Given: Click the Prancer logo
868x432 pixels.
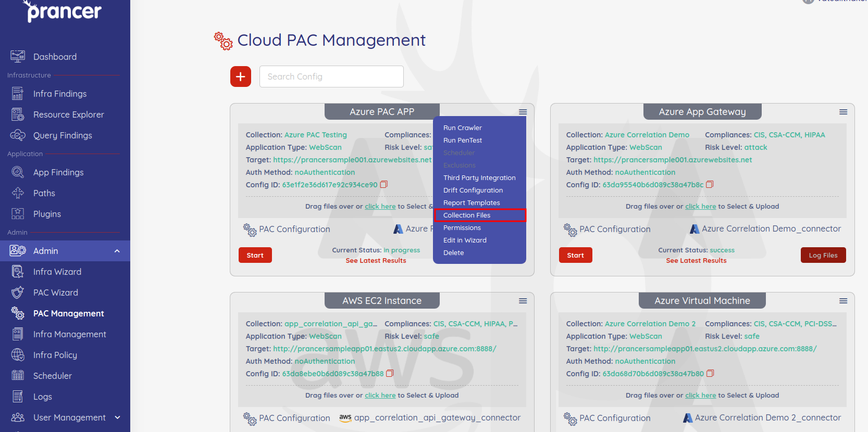Looking at the screenshot, I should (x=63, y=11).
